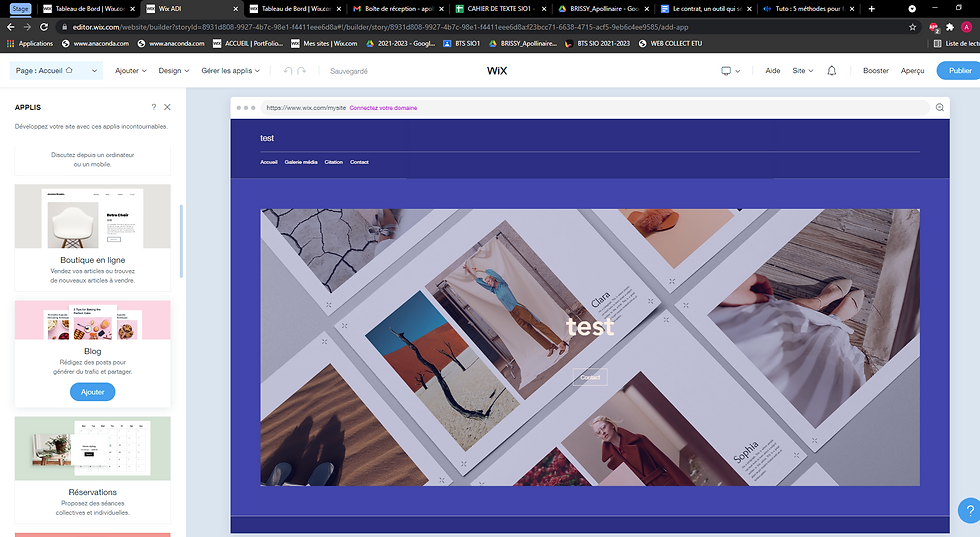The width and height of the screenshot is (980, 537).
Task: Click the zoom magnifier icon in preview bar
Action: pyautogui.click(x=939, y=108)
